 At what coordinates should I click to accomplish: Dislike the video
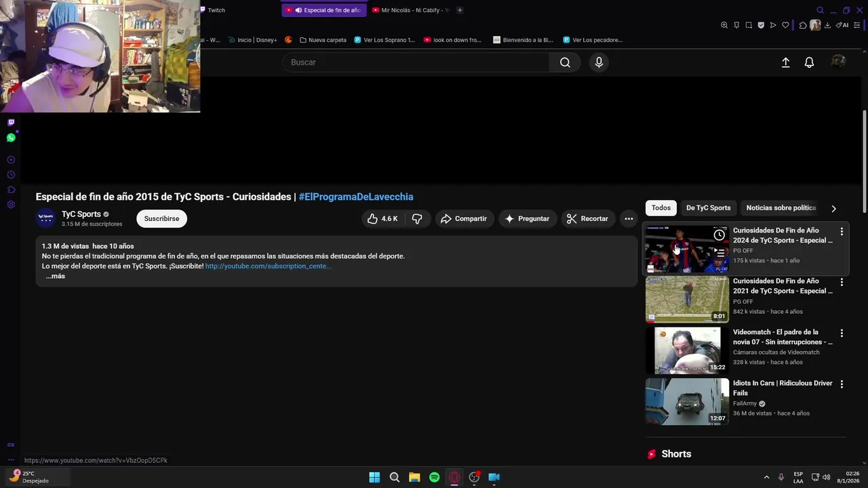point(417,218)
